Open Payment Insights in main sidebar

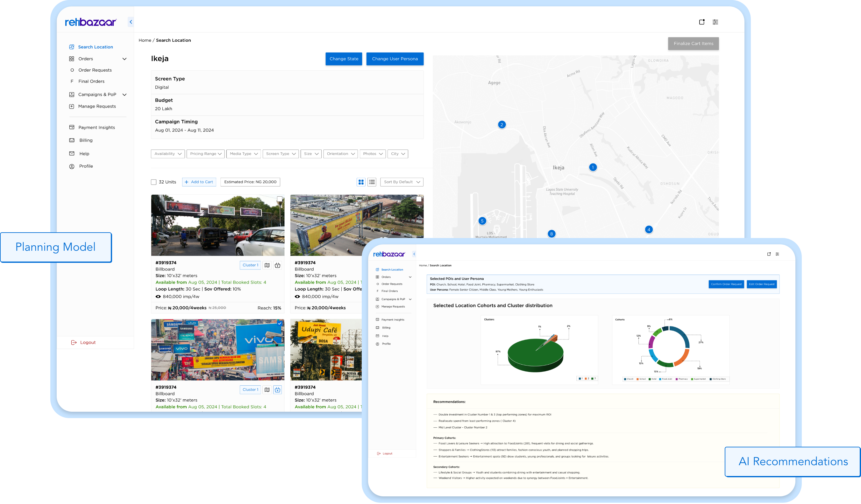coord(97,127)
